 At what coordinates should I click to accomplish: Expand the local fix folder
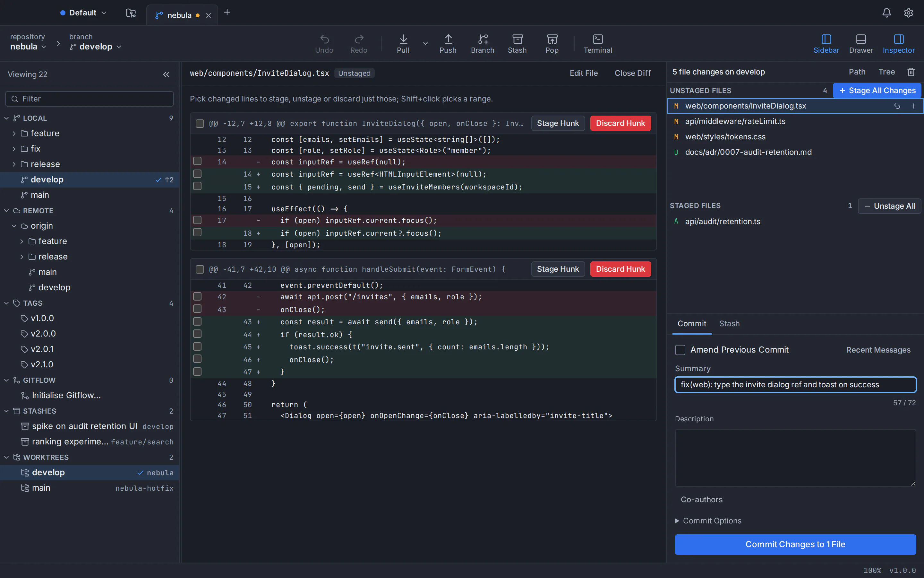pos(14,149)
